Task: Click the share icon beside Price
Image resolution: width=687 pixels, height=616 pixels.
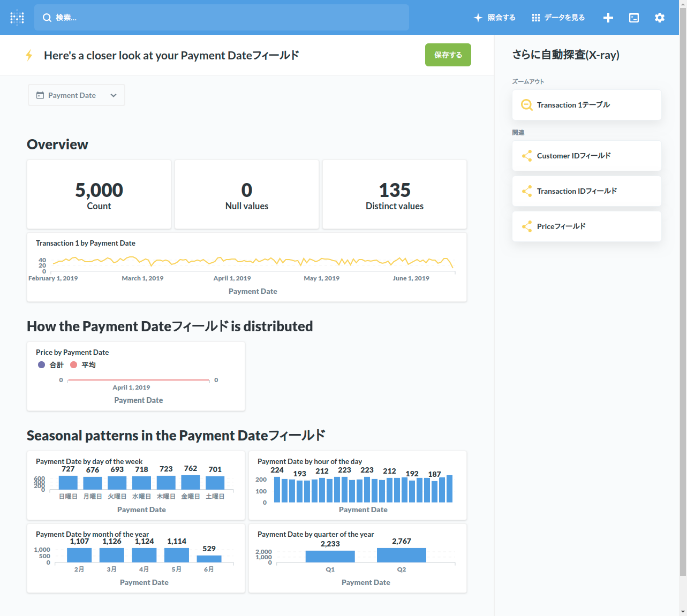Action: [x=527, y=226]
